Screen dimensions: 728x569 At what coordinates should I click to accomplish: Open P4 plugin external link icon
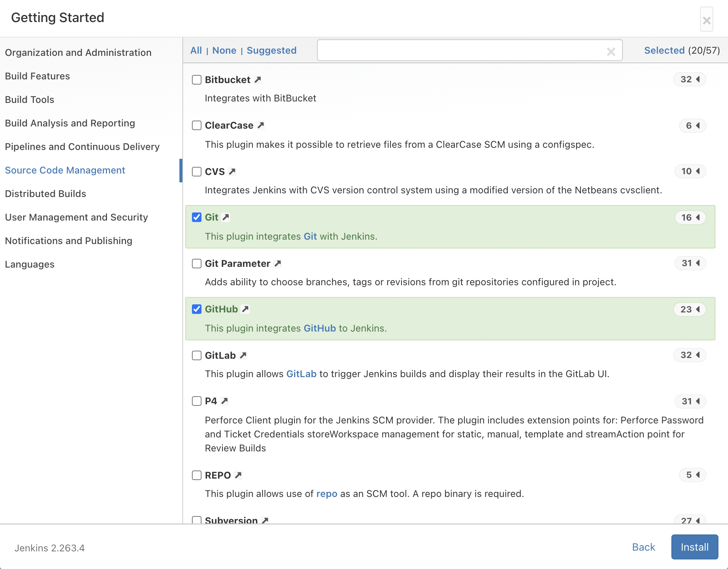pyautogui.click(x=224, y=401)
